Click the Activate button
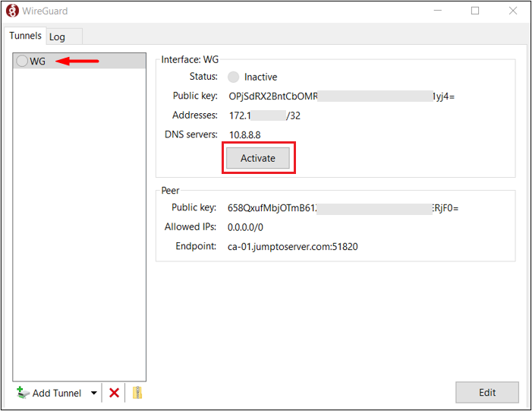 (x=258, y=158)
